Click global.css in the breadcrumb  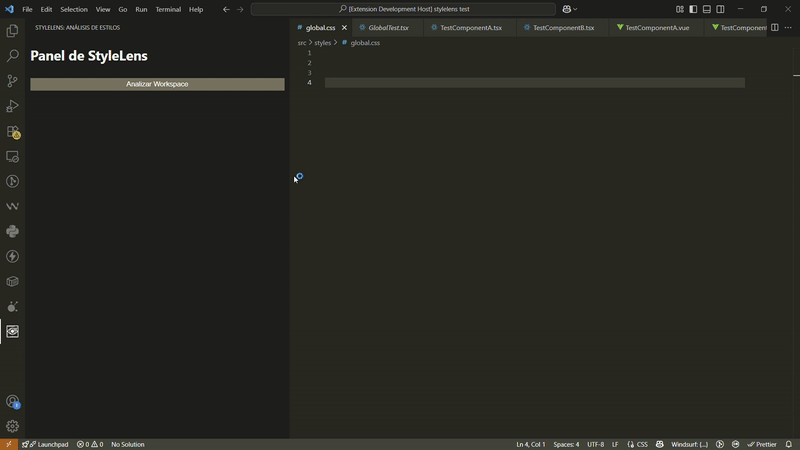pos(365,43)
